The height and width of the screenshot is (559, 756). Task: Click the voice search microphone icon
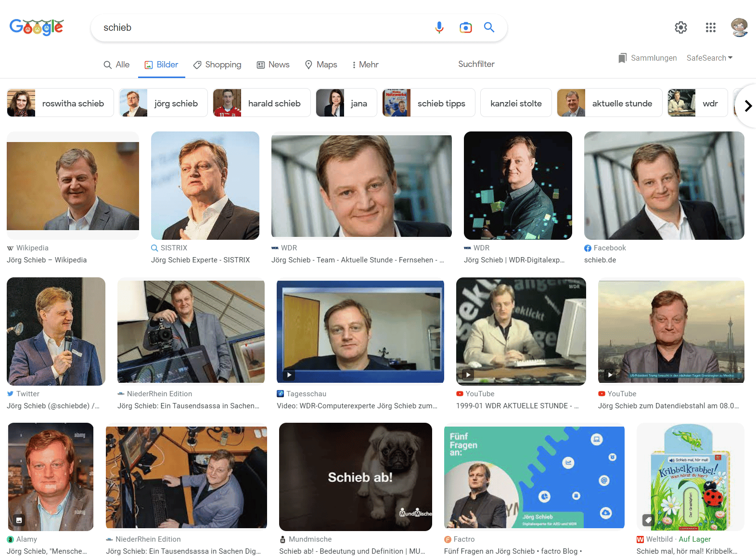tap(439, 27)
